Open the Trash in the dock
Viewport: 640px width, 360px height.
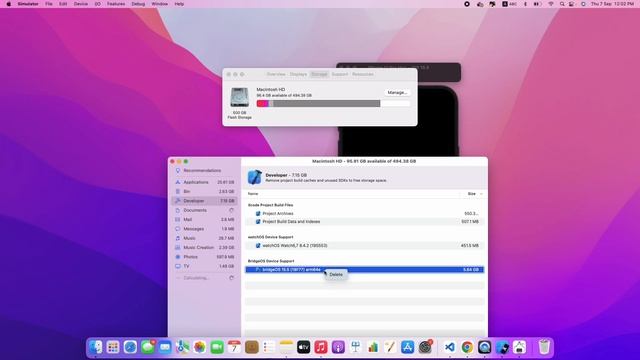[544, 347]
